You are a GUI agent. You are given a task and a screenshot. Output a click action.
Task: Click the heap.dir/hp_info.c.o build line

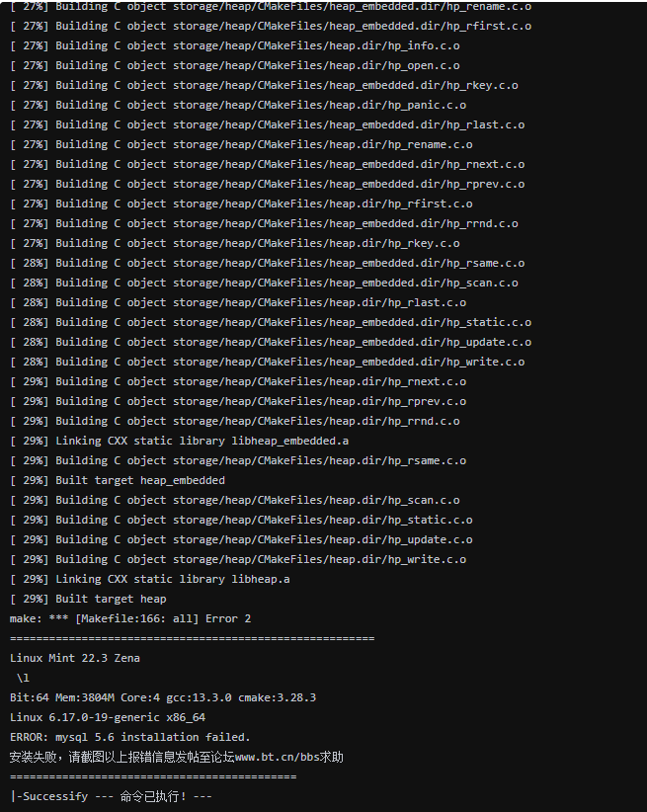(x=234, y=45)
